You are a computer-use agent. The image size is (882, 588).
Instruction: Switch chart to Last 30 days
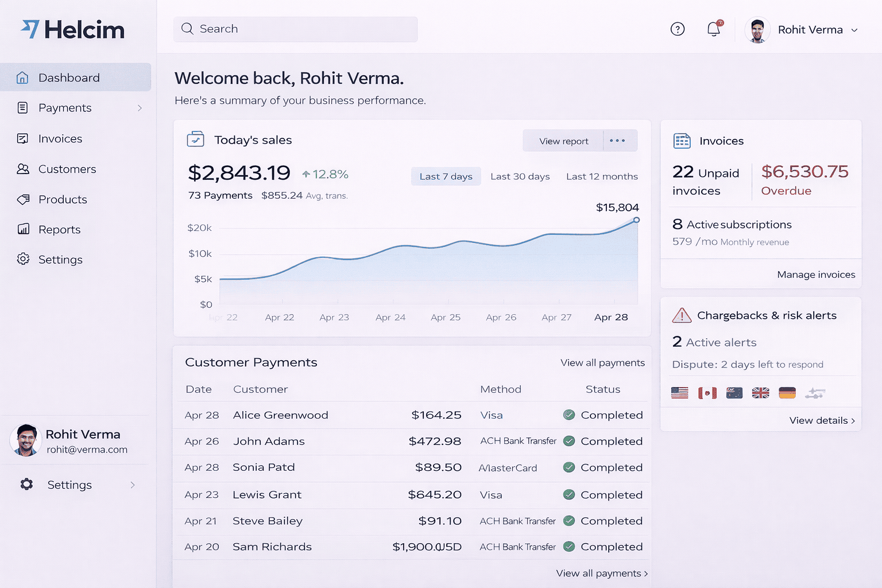[x=520, y=176]
